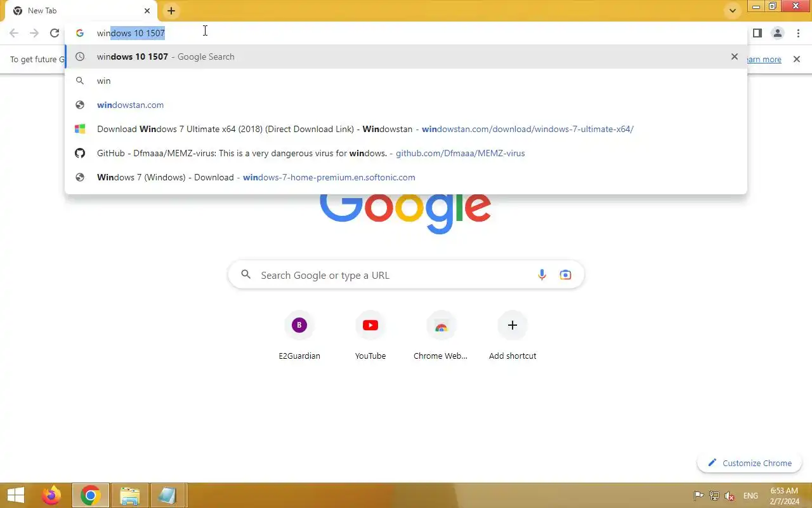Viewport: 812px width, 508px height.
Task: Select 'windows 10 1507' Google Search suggestion
Action: point(406,57)
